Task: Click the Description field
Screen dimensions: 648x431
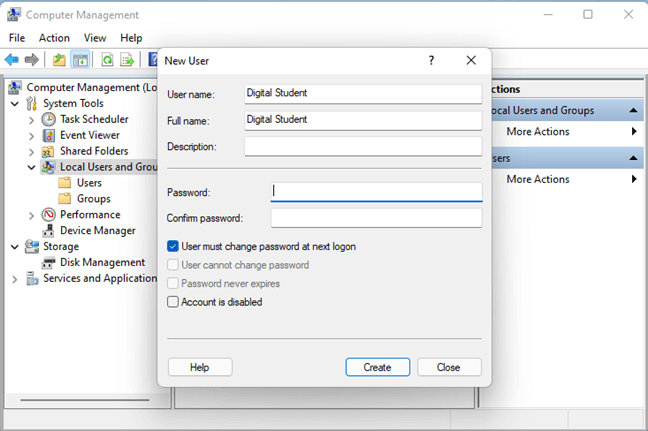Action: tap(363, 146)
